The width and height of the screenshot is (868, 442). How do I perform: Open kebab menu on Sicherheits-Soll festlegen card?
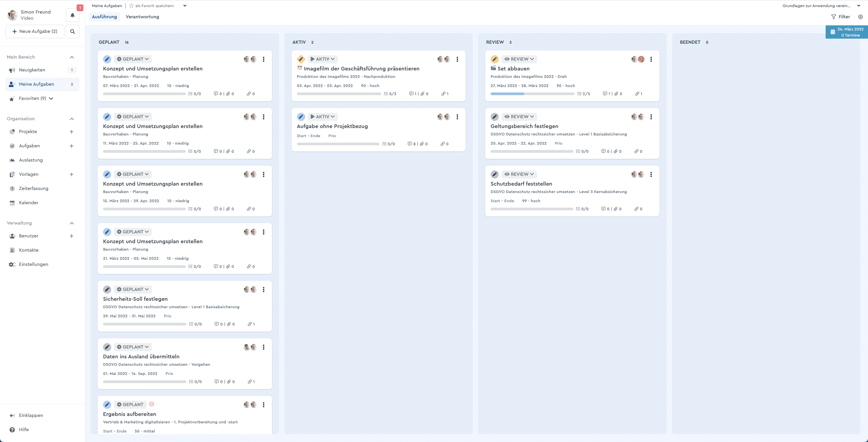coord(263,290)
